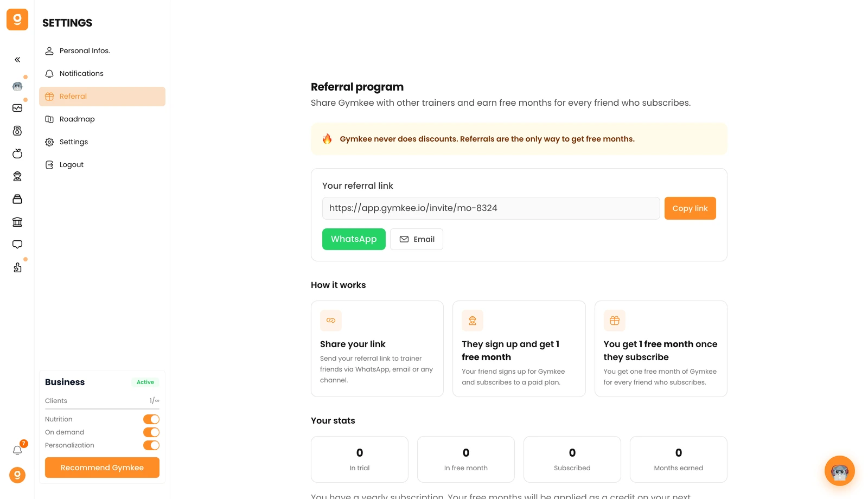Click the 'SETTINGS' header text
The width and height of the screenshot is (868, 499).
[67, 23]
